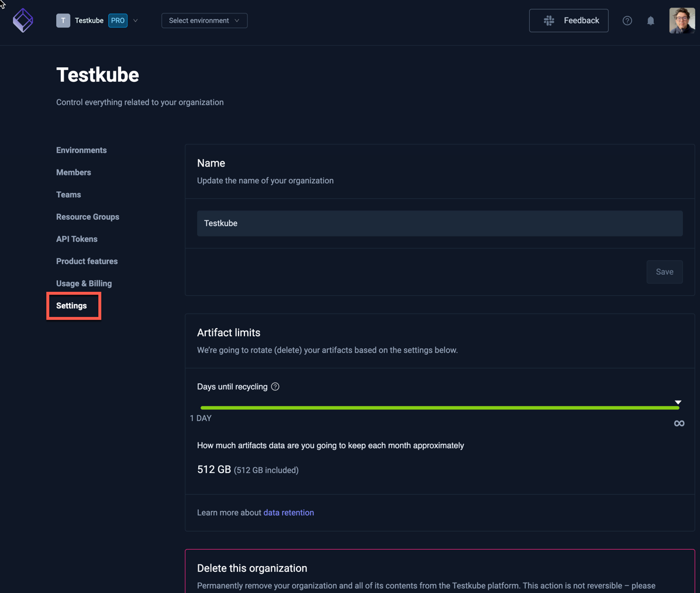Open the Select environment dropdown
This screenshot has height=593, width=700.
[205, 20]
